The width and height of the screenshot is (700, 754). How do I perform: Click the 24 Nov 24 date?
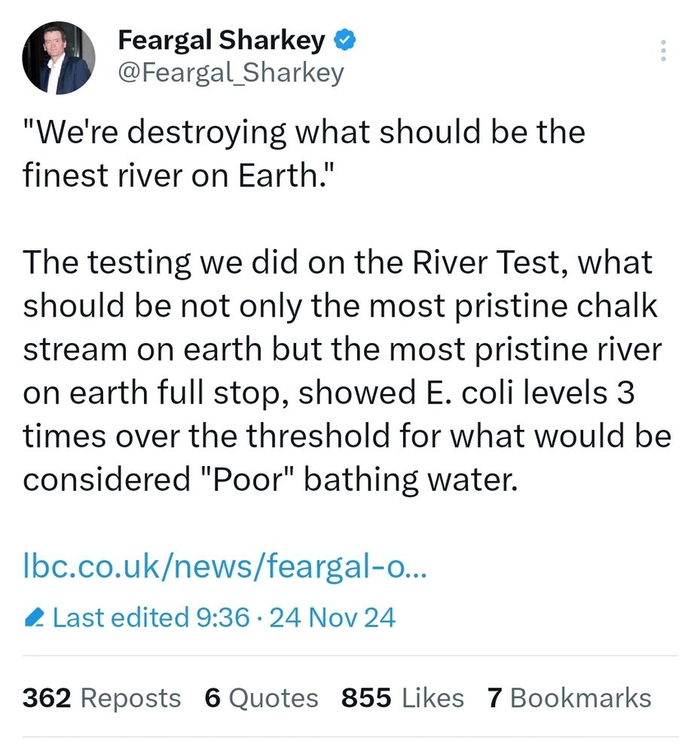(332, 618)
